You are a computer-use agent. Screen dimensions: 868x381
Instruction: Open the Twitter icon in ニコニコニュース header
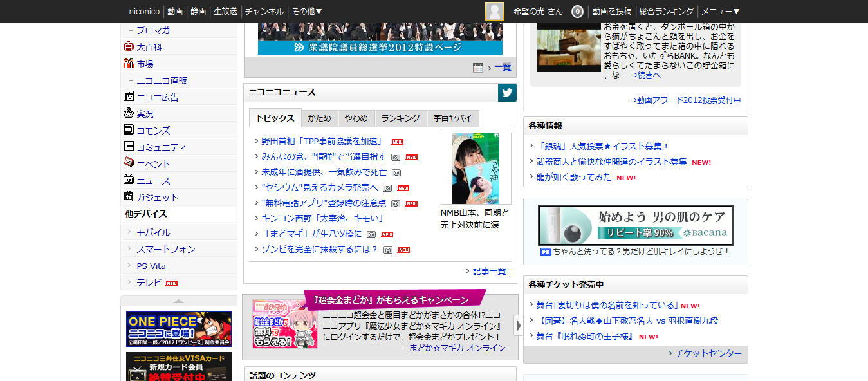click(x=507, y=93)
